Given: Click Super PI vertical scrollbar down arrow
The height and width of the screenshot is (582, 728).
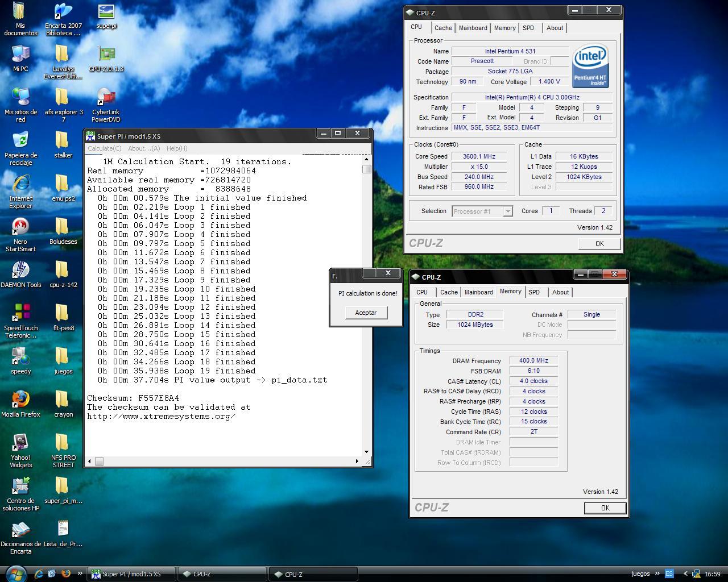Looking at the screenshot, I should pyautogui.click(x=366, y=452).
